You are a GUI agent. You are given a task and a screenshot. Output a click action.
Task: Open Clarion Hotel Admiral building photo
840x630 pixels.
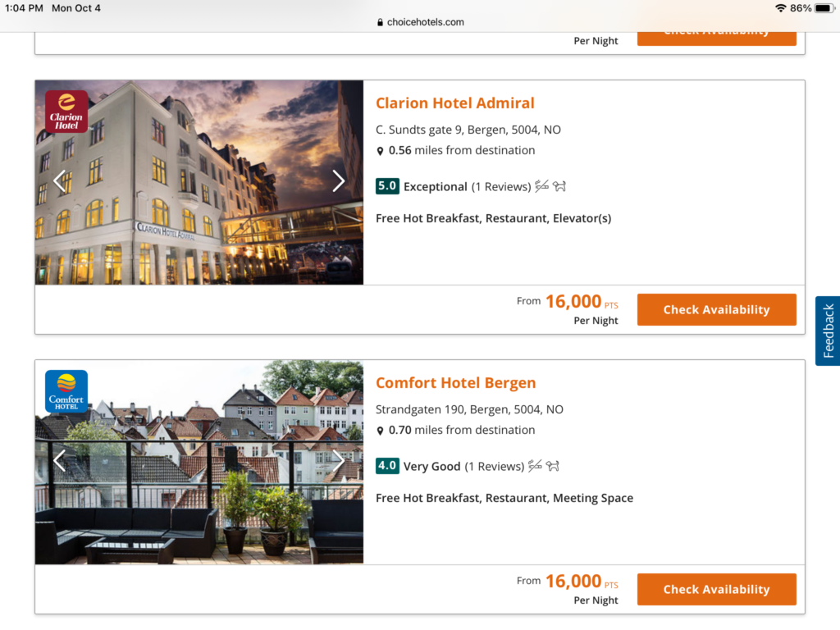[199, 182]
